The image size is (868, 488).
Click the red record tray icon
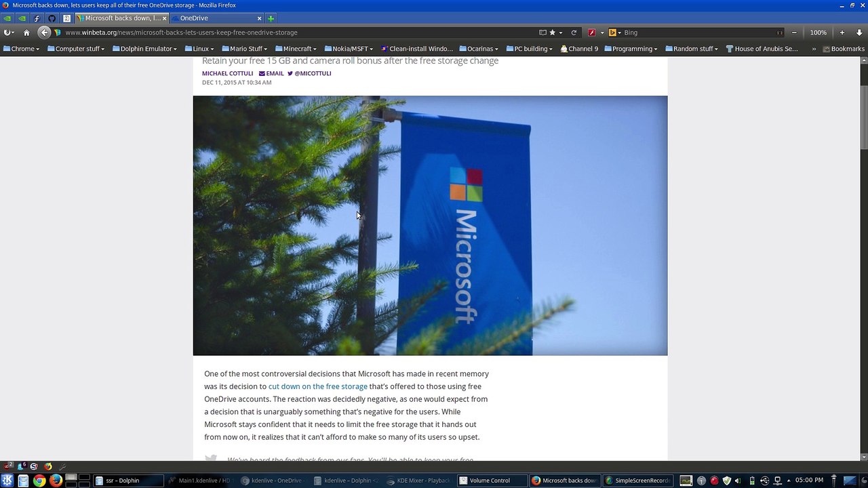coord(714,481)
